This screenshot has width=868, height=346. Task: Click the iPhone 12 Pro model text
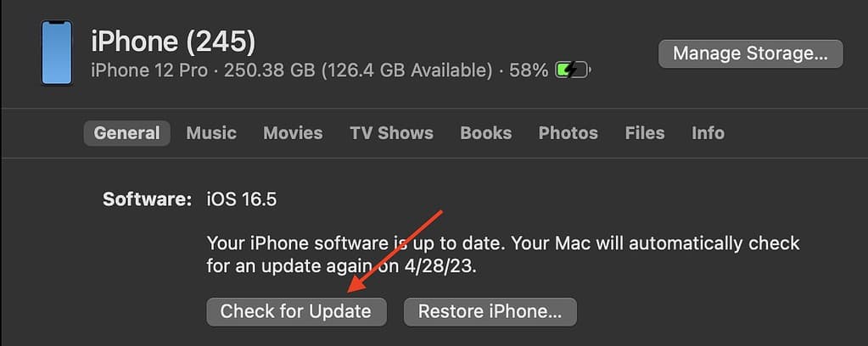click(149, 70)
